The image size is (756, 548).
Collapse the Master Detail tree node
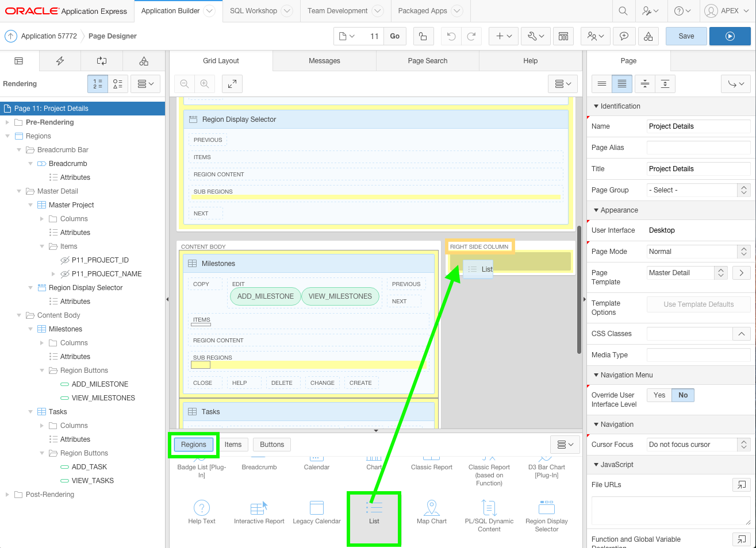[19, 191]
